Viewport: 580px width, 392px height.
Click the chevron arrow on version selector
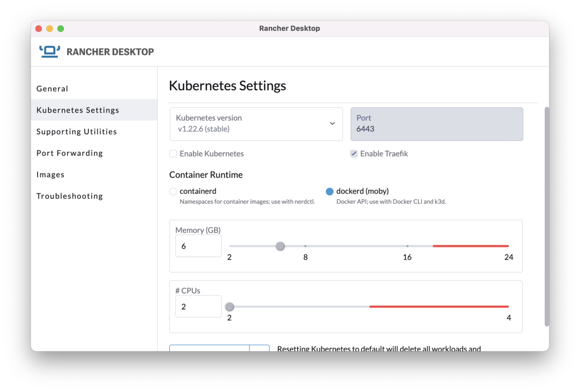click(333, 124)
